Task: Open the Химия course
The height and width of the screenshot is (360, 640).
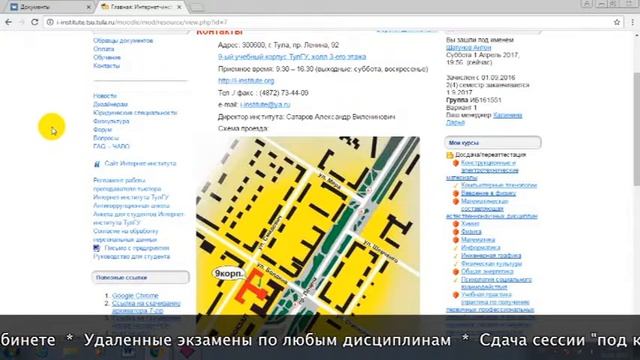Action: pos(470,224)
